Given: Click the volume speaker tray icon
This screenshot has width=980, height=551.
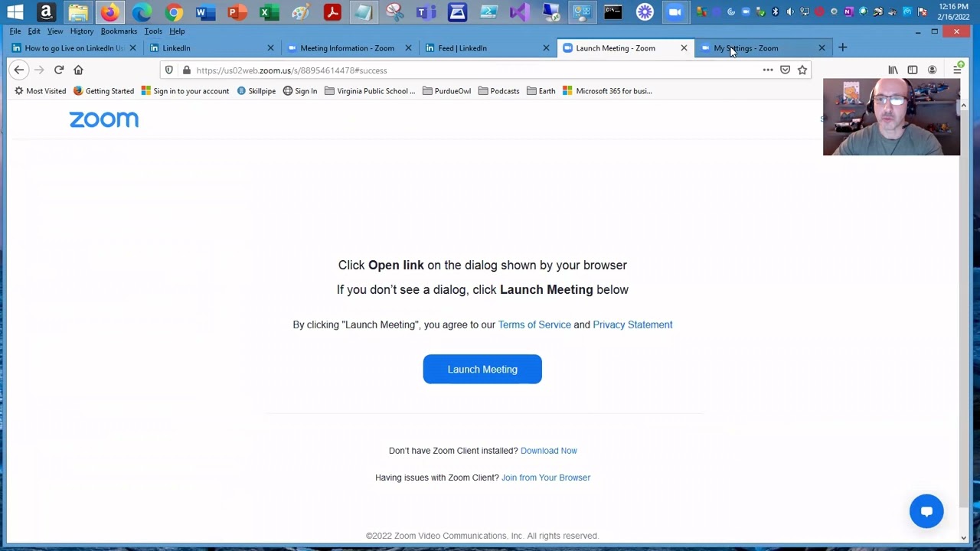Looking at the screenshot, I should [790, 11].
